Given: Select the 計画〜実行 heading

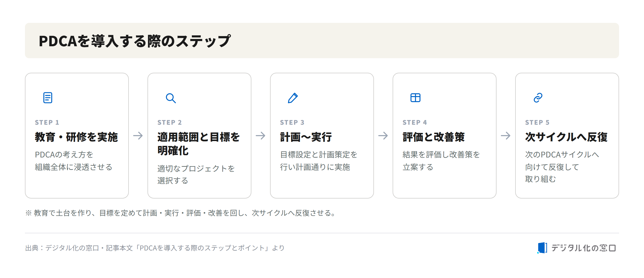Looking at the screenshot, I should tap(306, 137).
